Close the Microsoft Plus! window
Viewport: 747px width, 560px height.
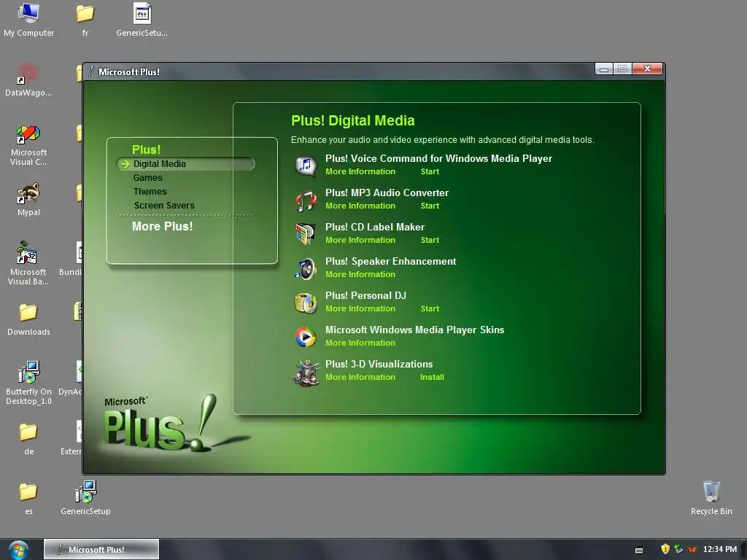click(647, 69)
